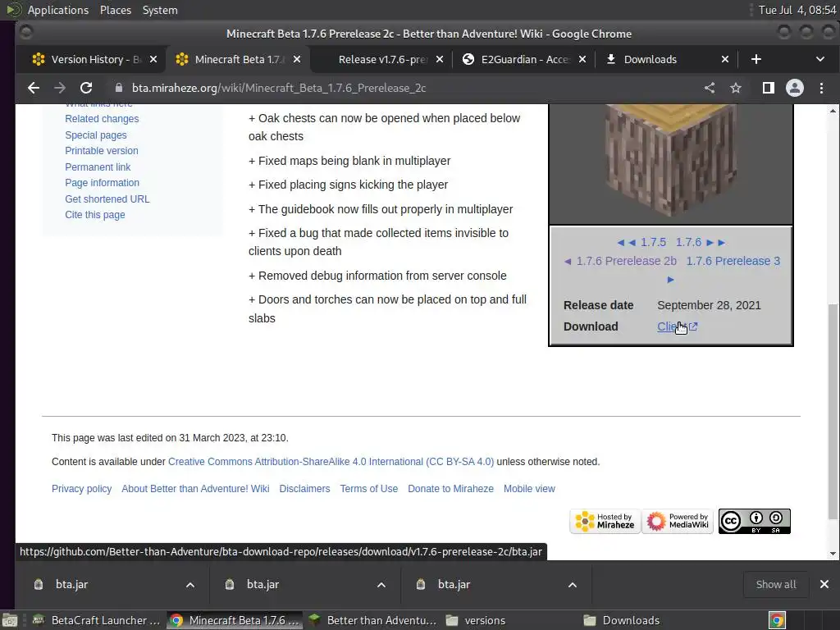
Task: Switch to Mobile view link
Action: point(529,489)
